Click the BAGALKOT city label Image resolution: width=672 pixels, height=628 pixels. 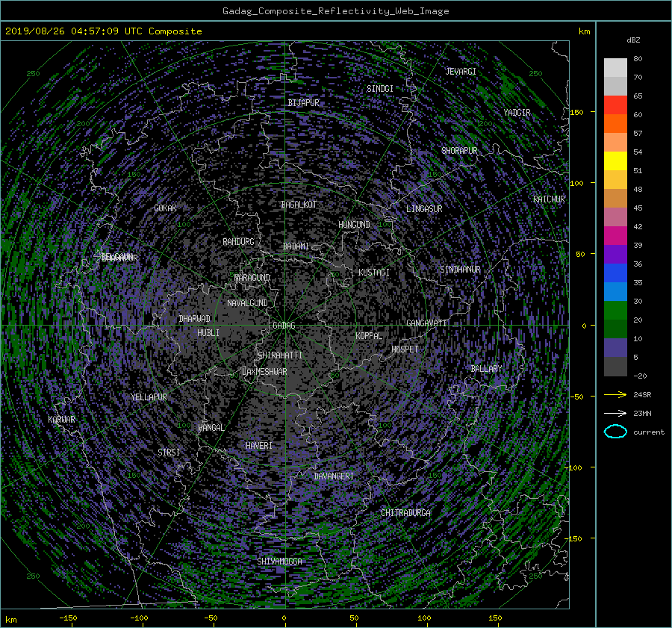[299, 205]
